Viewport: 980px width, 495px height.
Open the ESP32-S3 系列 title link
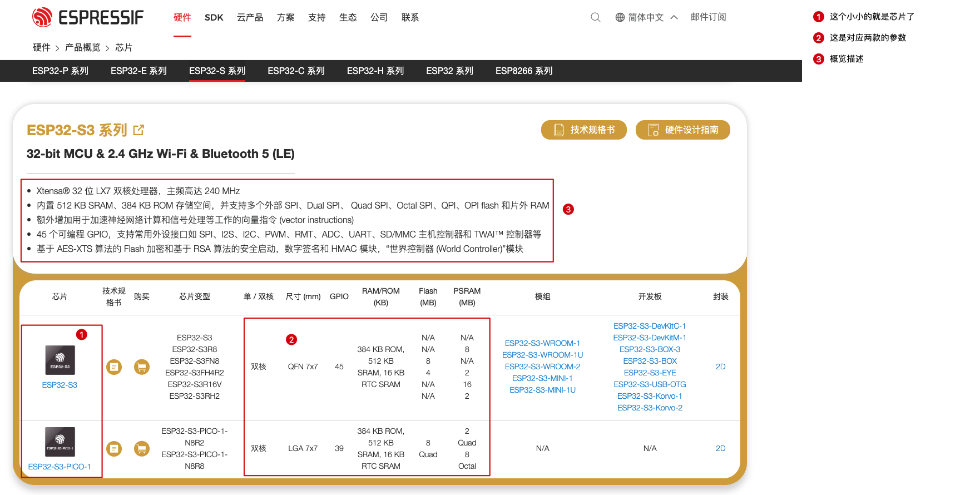click(77, 130)
